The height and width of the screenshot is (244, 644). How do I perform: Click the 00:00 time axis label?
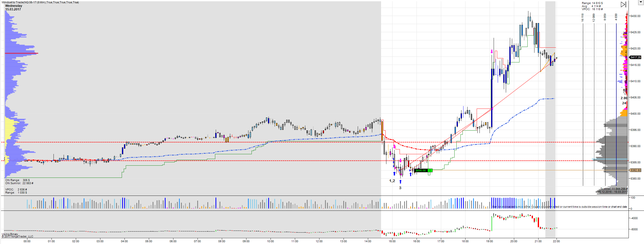[27, 241]
